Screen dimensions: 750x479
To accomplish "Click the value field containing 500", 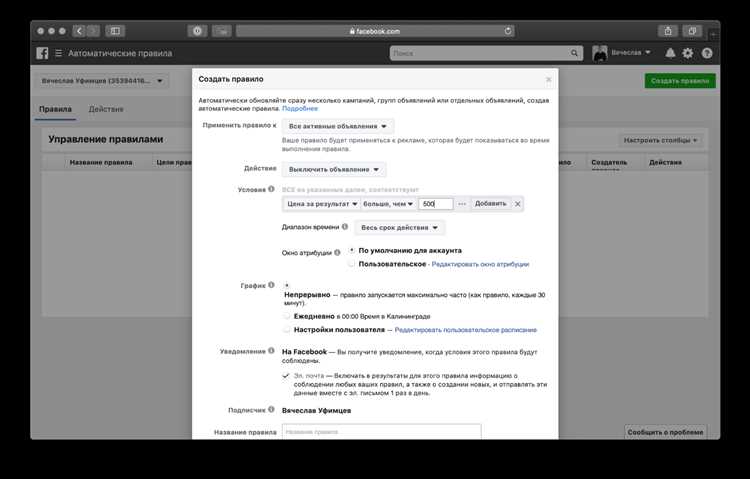I will coord(436,204).
